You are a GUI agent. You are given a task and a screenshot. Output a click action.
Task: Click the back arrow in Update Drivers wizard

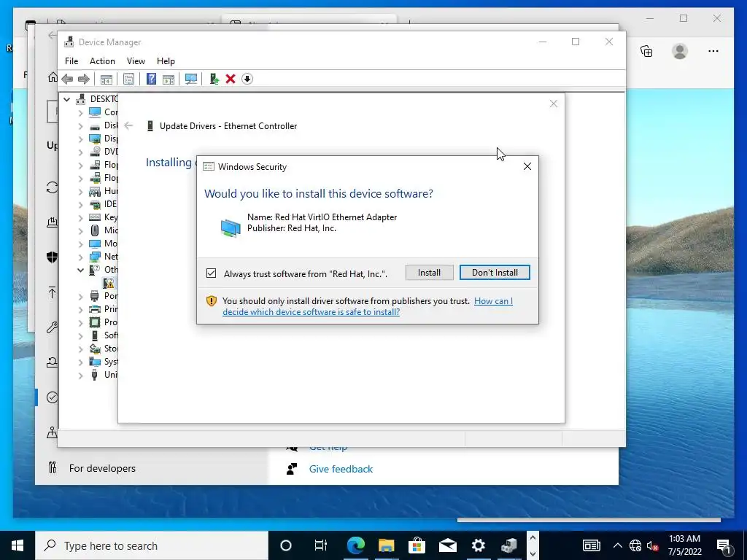pos(128,125)
